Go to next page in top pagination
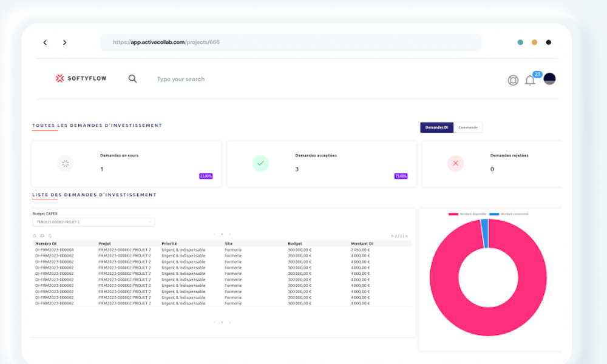This screenshot has height=364, width=607. point(229,234)
